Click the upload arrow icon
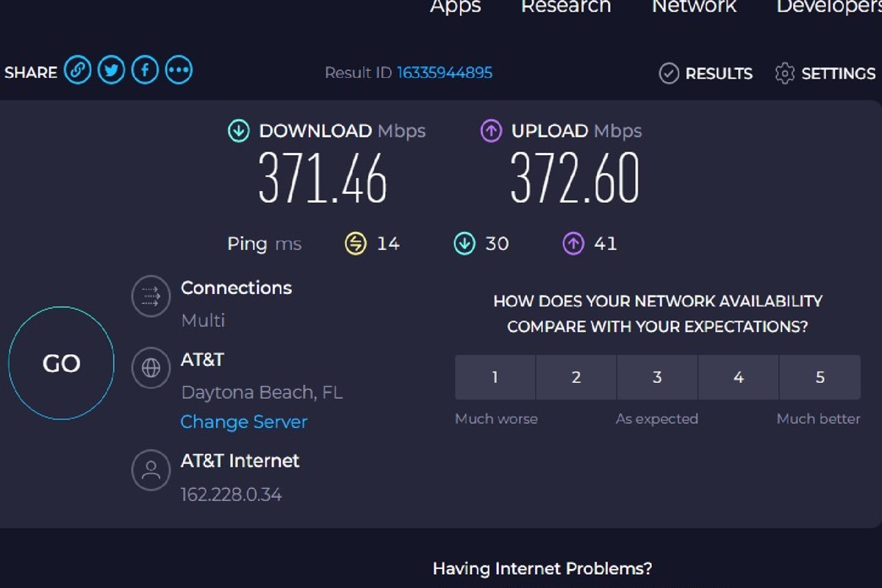The width and height of the screenshot is (882, 588). tap(491, 132)
